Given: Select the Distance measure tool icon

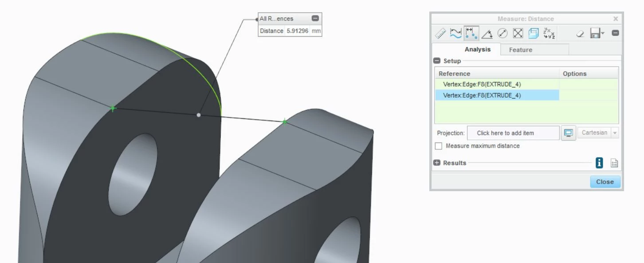Looking at the screenshot, I should pos(471,33).
